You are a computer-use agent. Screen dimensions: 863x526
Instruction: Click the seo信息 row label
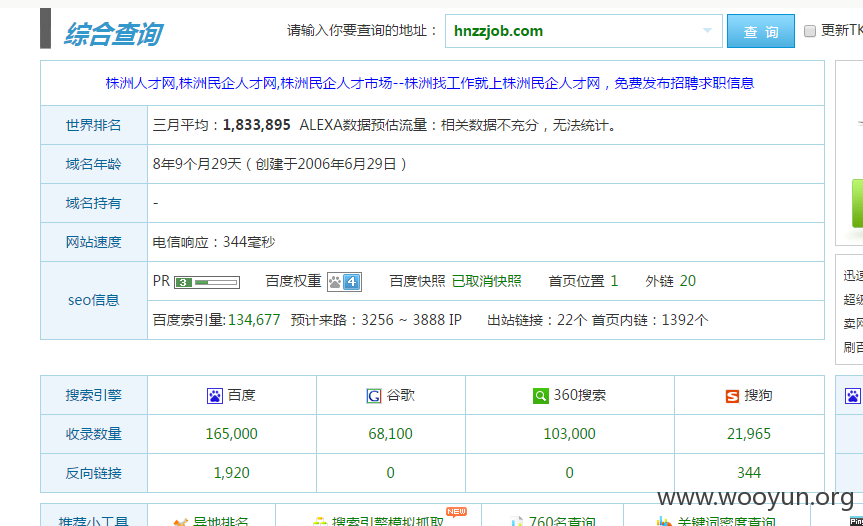(94, 300)
